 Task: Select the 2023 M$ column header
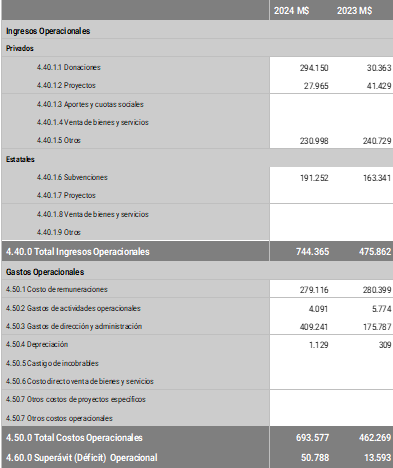pos(354,11)
